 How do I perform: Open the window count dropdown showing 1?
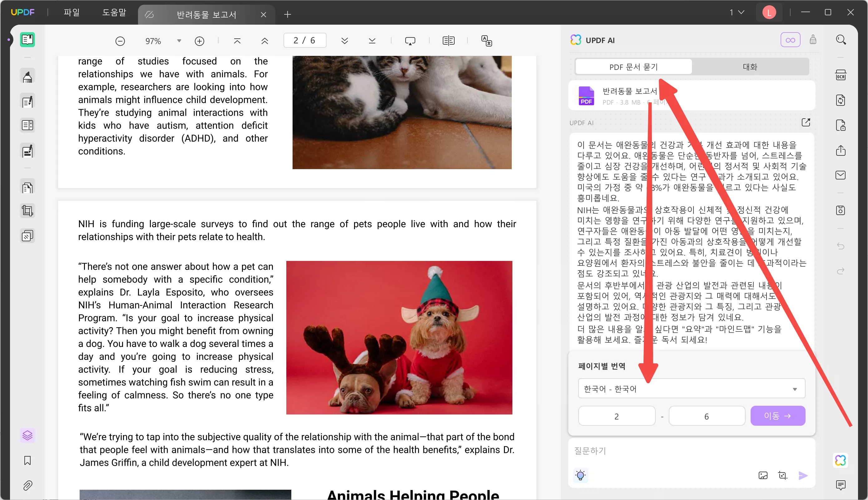[x=737, y=12]
